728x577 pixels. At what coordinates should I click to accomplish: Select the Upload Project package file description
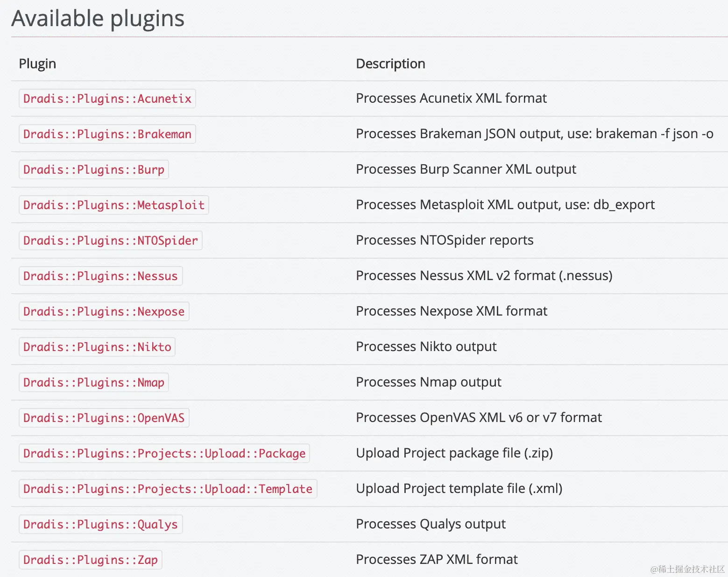pyautogui.click(x=454, y=453)
